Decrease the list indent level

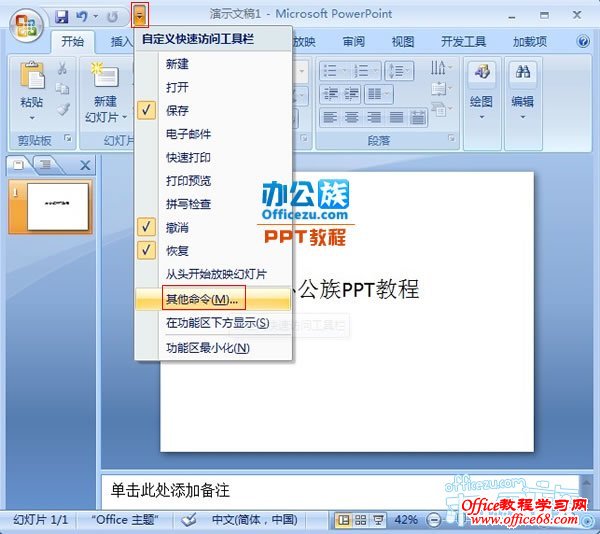tap(330, 94)
